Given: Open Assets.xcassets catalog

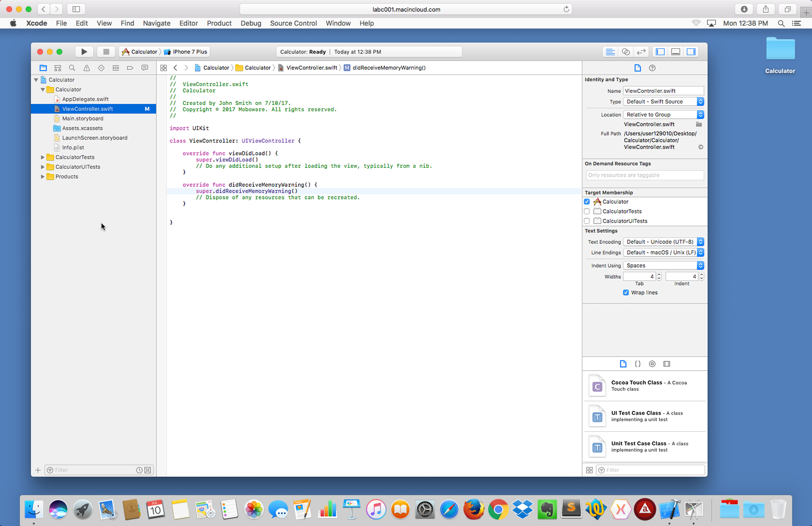Looking at the screenshot, I should (82, 128).
